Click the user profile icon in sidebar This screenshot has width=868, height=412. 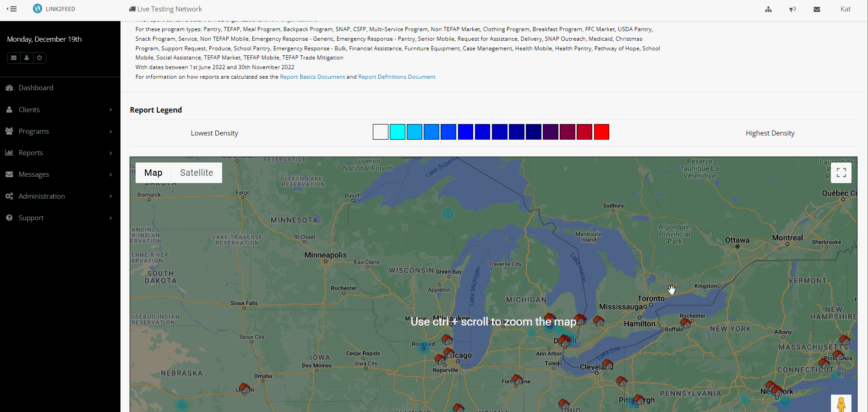(27, 58)
